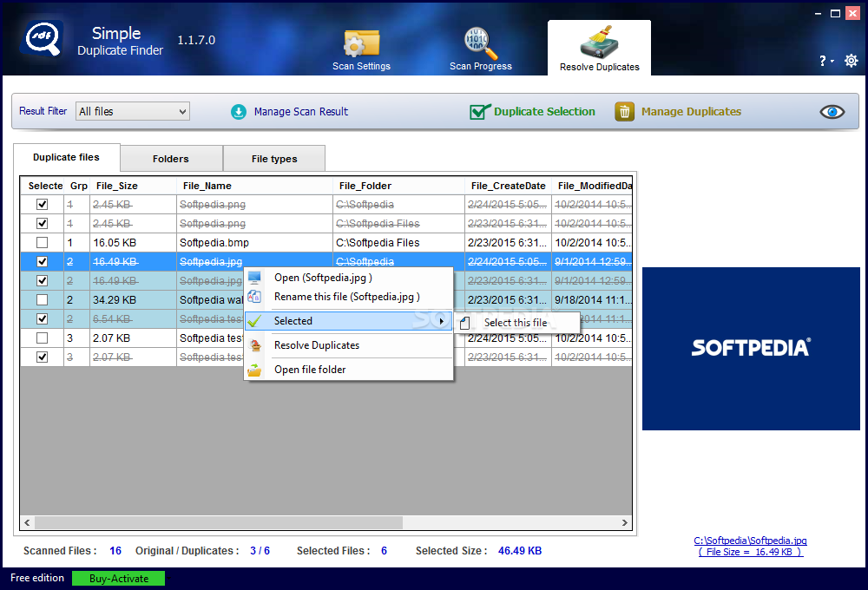
Task: Open the Scan Progress magnifier icon
Action: tap(480, 43)
